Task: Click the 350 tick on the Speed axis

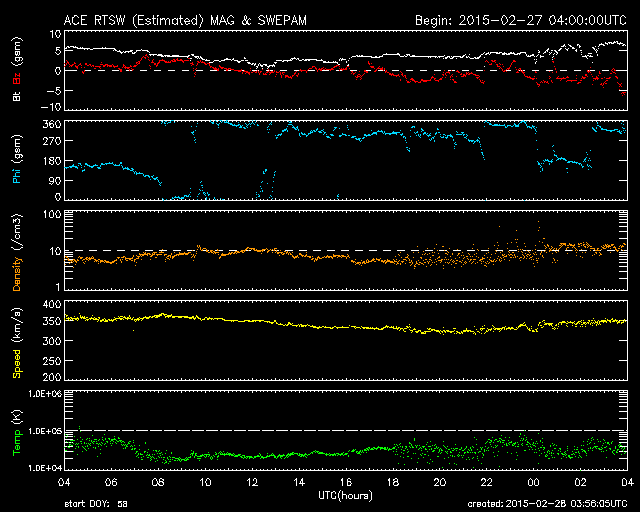Action: 52,321
